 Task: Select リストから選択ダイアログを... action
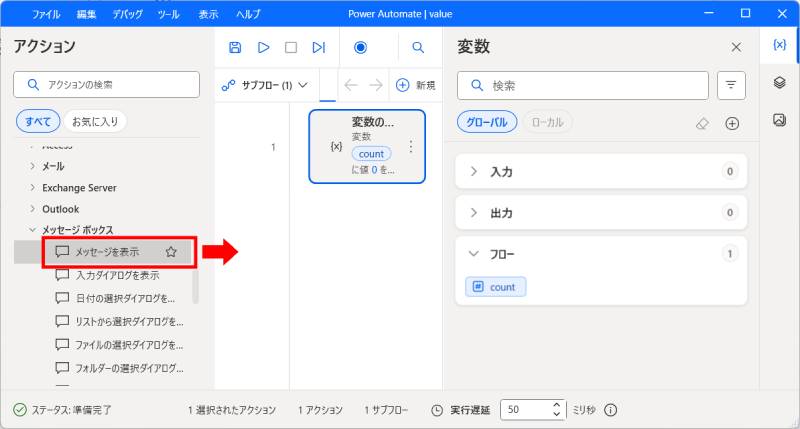click(119, 321)
